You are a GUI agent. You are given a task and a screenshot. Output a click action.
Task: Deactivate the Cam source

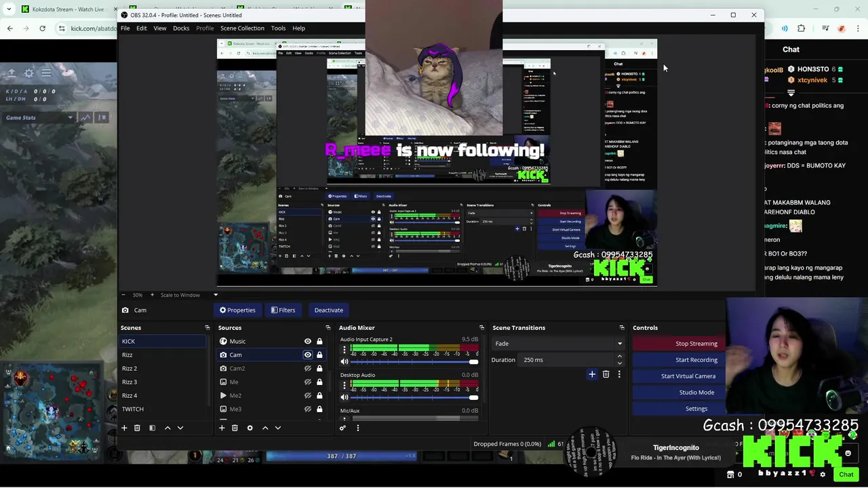(328, 310)
